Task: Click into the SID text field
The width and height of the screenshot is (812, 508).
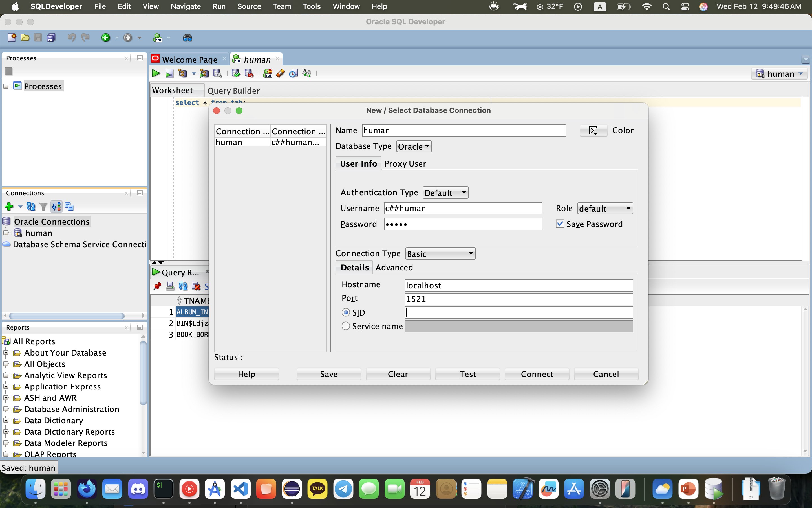Action: pos(519,312)
